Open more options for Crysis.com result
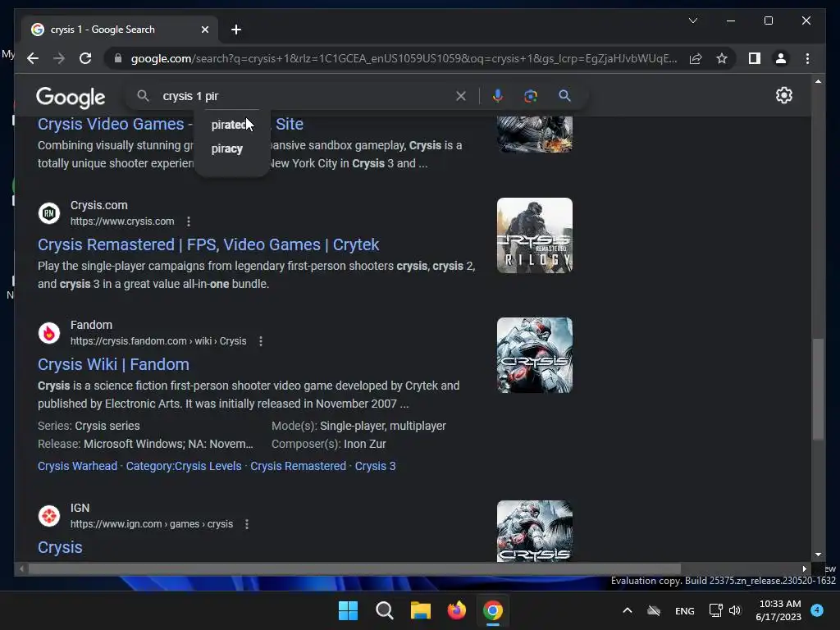The width and height of the screenshot is (840, 630). point(189,221)
